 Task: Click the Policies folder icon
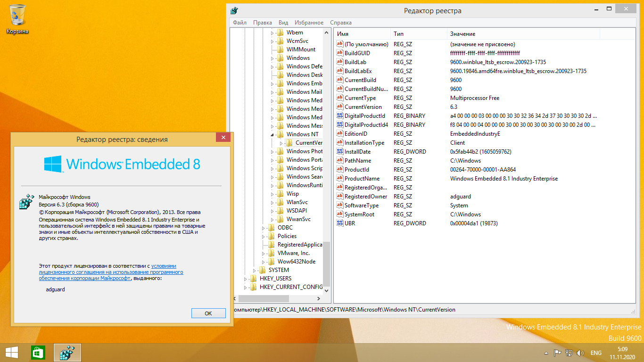[271, 236]
